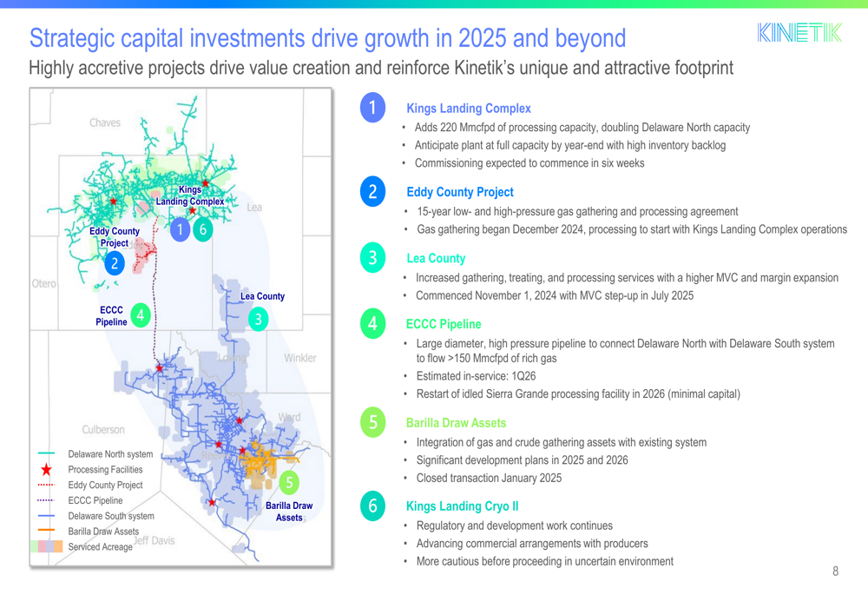Image resolution: width=868 pixels, height=595 pixels.
Task: Select the 'Eddy County Project' heading in the list
Action: (x=460, y=192)
